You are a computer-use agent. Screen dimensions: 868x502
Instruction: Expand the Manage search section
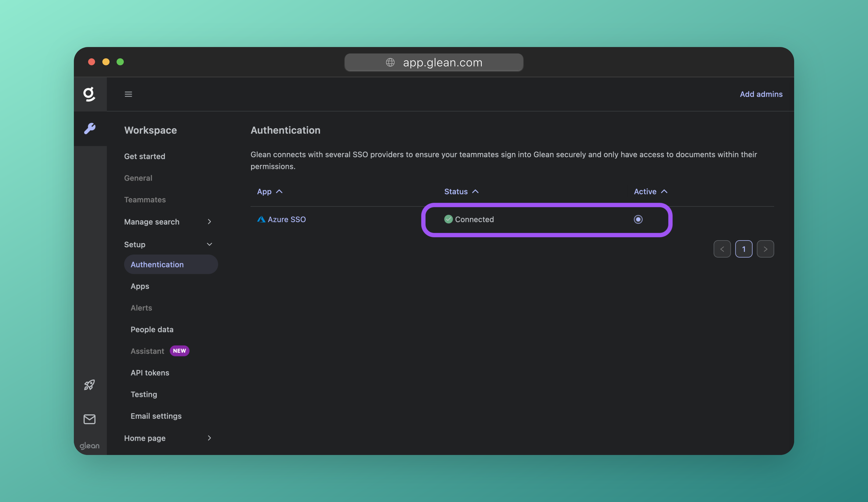[209, 222]
